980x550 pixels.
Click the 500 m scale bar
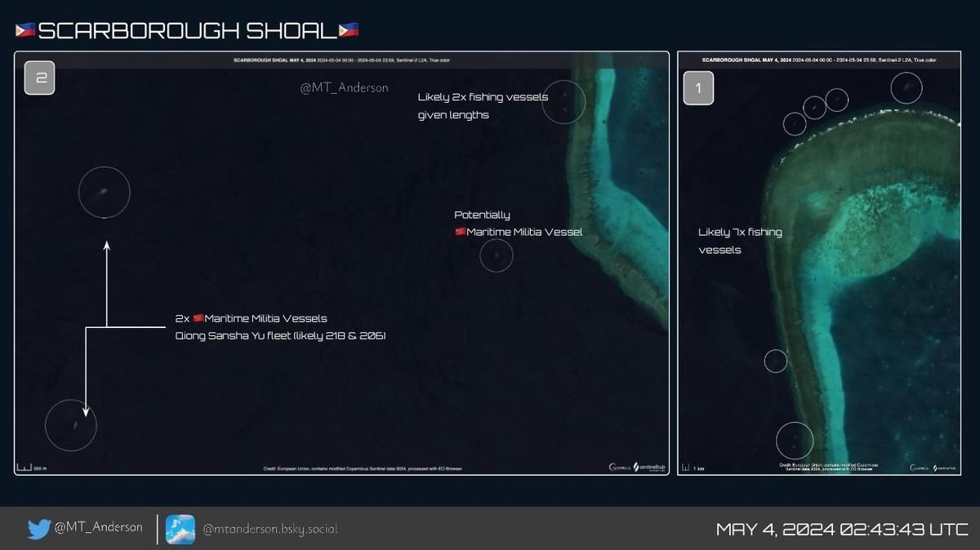click(x=32, y=468)
